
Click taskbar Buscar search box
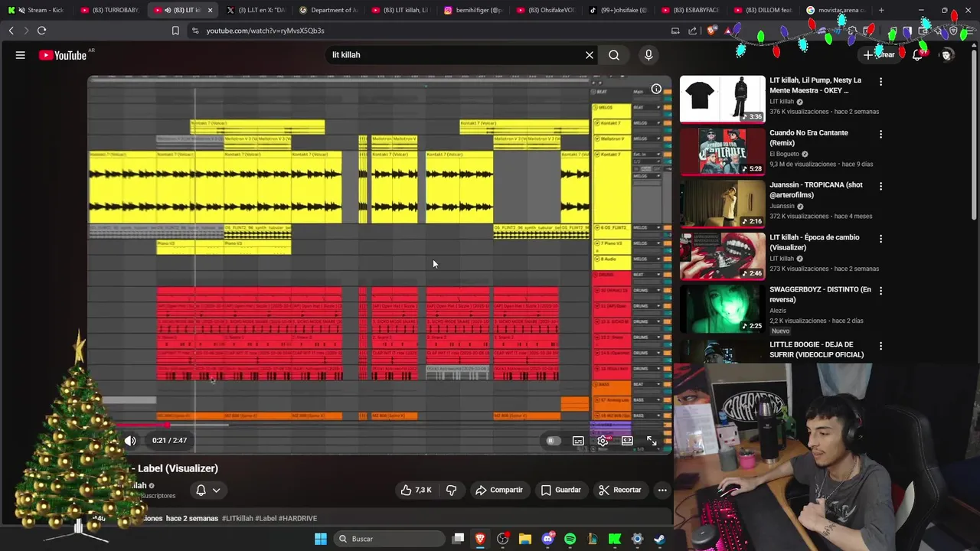point(389,539)
